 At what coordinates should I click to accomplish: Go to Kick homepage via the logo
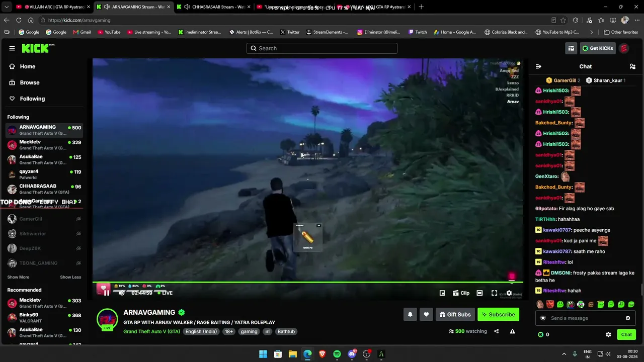coord(37,48)
